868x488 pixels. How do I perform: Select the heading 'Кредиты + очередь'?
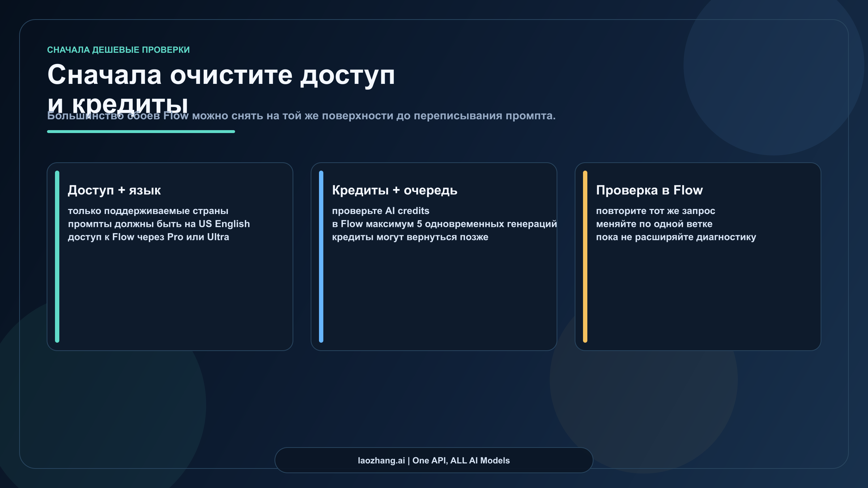pos(395,190)
